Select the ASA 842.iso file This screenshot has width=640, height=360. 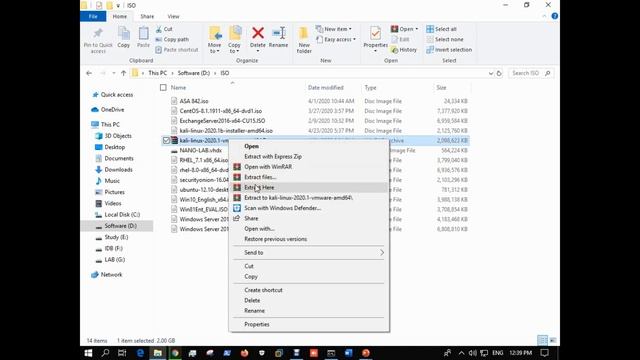pos(194,101)
